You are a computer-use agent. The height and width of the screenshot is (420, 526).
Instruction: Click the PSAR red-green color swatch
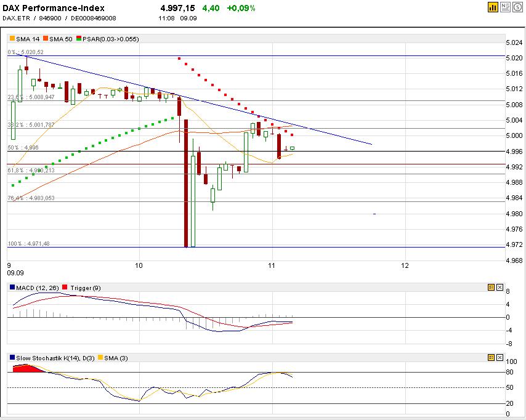click(x=79, y=39)
